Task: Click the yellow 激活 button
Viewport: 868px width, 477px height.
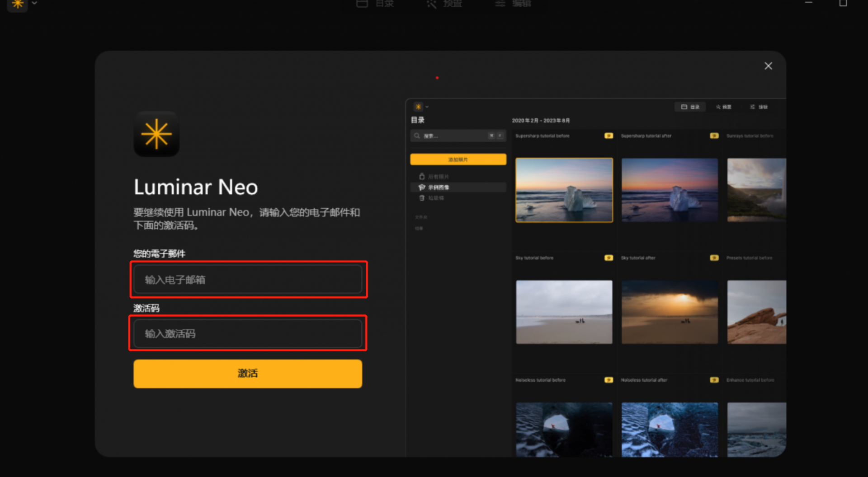Action: pos(248,374)
